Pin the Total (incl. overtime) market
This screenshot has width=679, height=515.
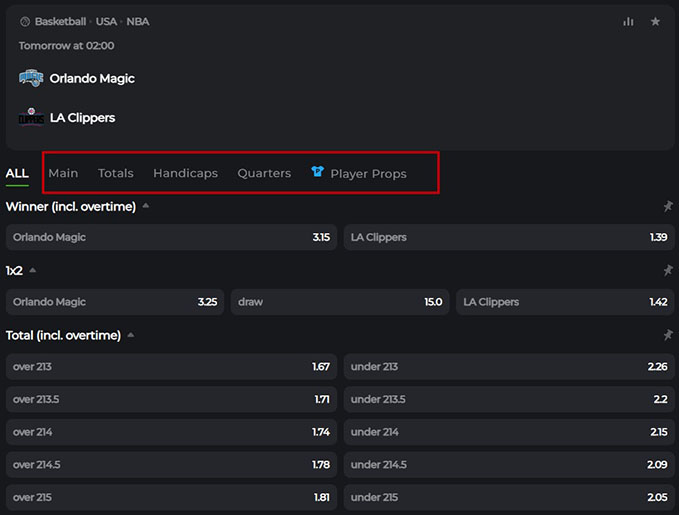[668, 335]
